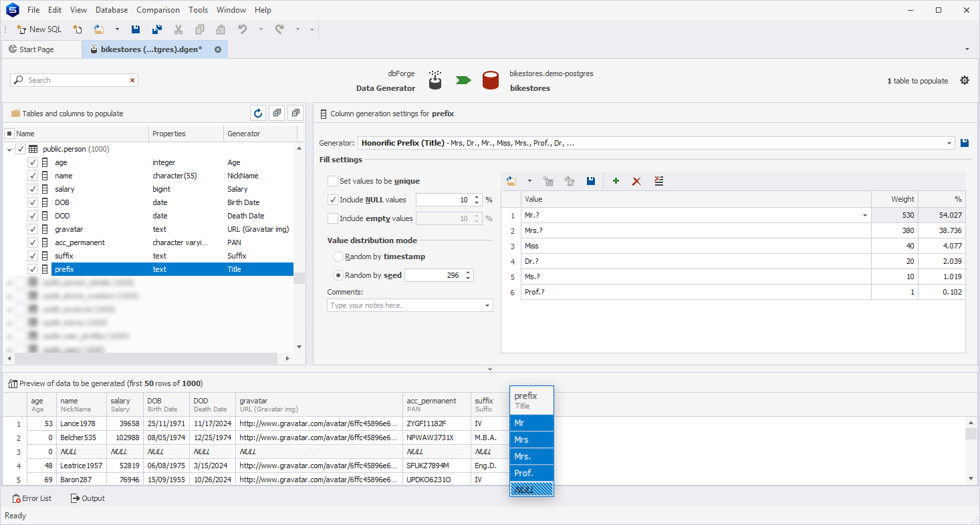Open the tab list dropdown at far right

click(x=967, y=49)
